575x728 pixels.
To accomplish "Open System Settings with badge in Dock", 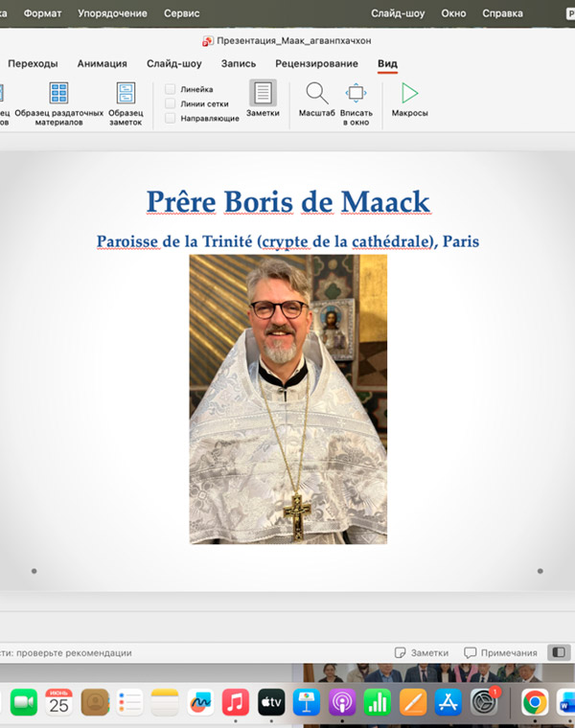I will point(484,701).
